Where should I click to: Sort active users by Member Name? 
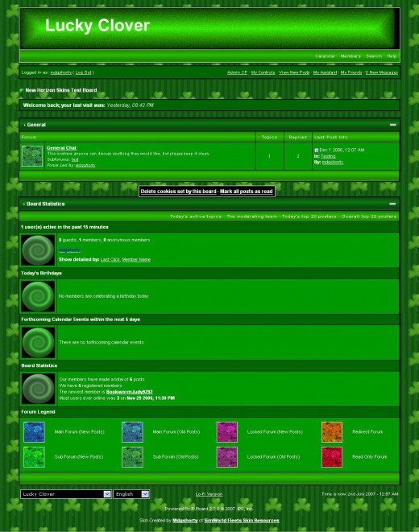[x=136, y=259]
